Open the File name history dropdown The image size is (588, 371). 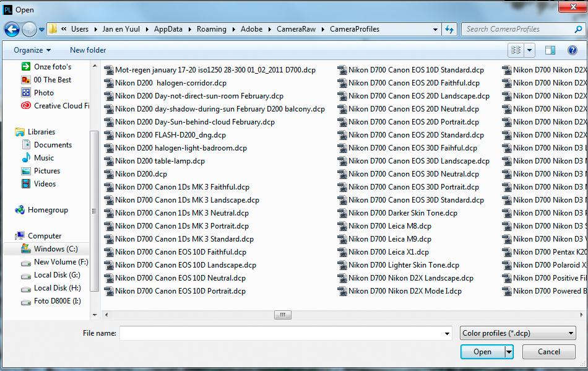[x=447, y=333]
